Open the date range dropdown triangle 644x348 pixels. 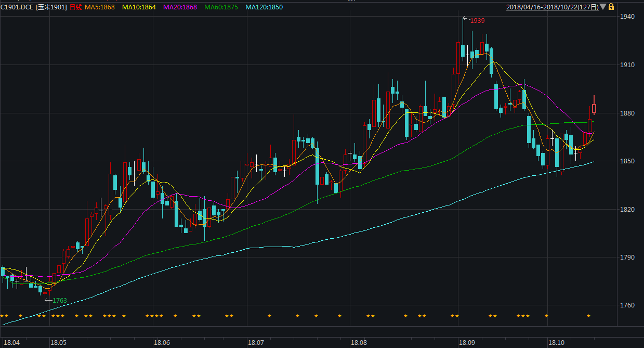pos(602,7)
